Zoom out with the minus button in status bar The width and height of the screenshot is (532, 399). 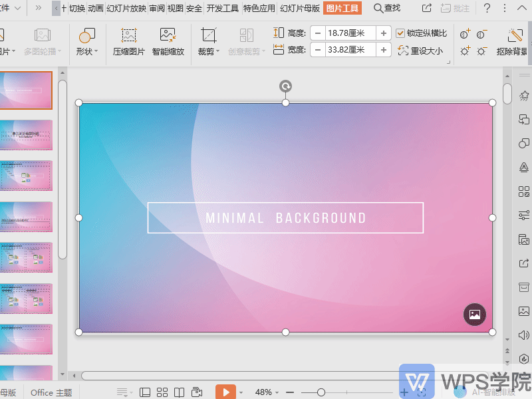pos(290,392)
